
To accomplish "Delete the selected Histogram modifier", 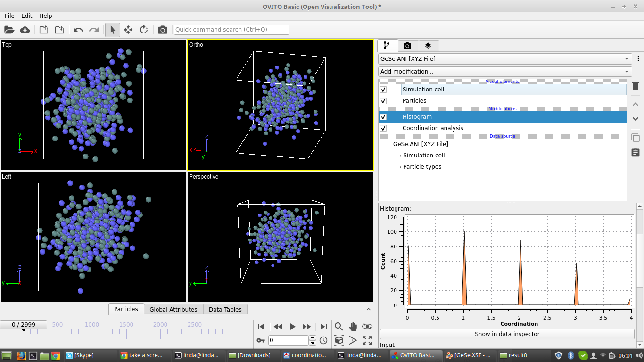I will coord(635,86).
